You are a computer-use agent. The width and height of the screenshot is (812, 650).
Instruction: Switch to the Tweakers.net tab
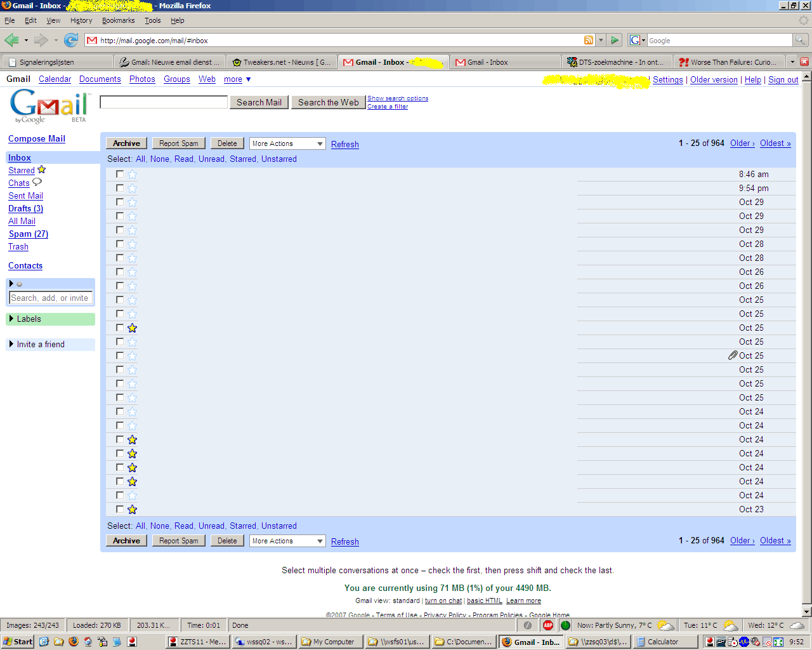pos(281,62)
